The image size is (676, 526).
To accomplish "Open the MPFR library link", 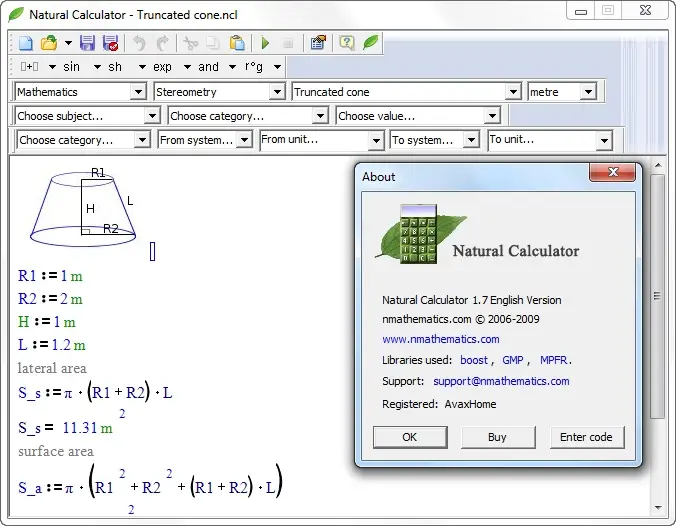I will 554,360.
